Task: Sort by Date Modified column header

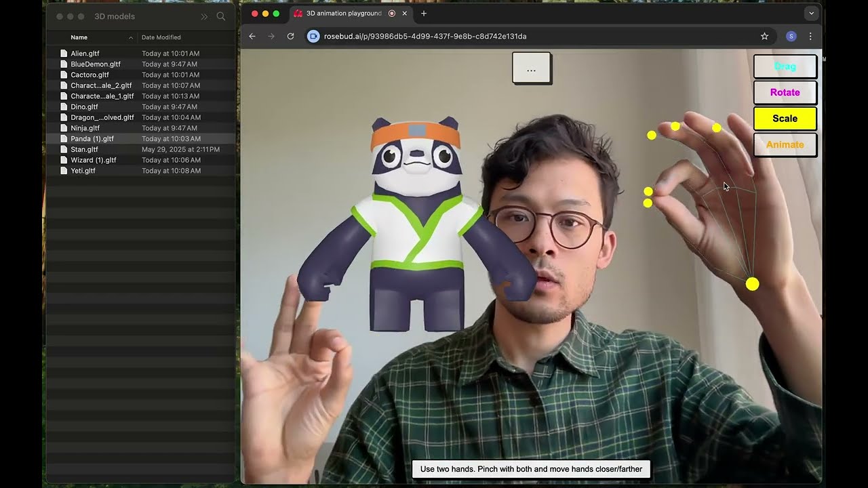Action: 161,37
